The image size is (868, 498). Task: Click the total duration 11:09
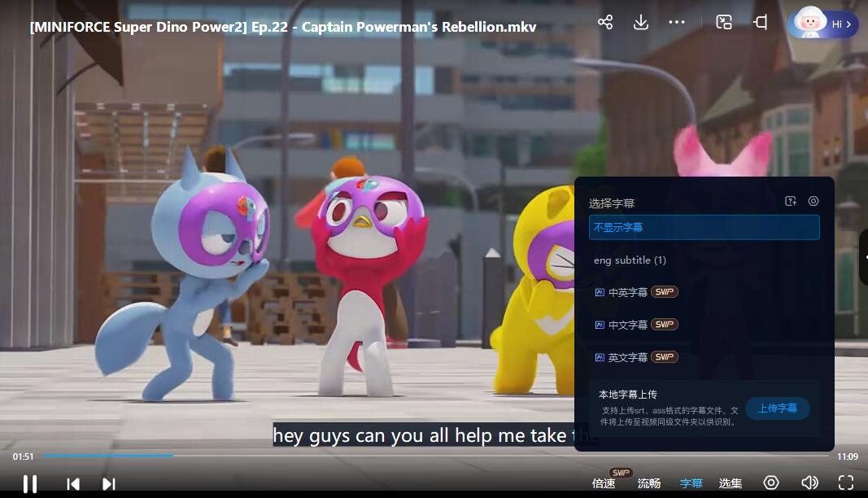coord(848,456)
